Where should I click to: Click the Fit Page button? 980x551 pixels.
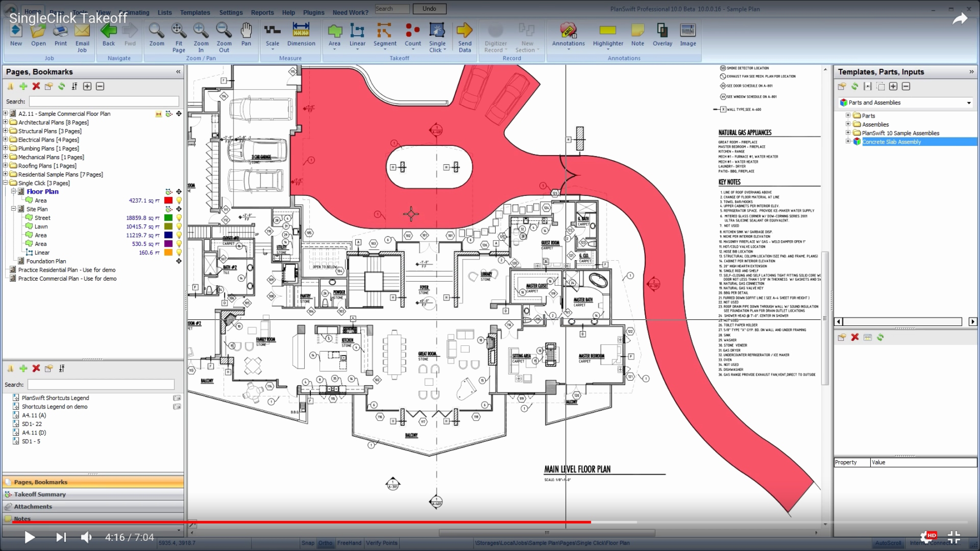tap(178, 36)
